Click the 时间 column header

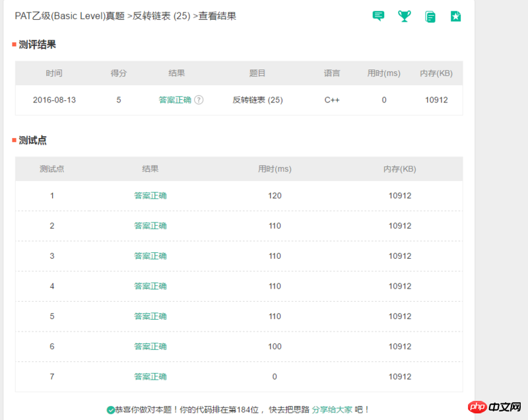coord(54,73)
